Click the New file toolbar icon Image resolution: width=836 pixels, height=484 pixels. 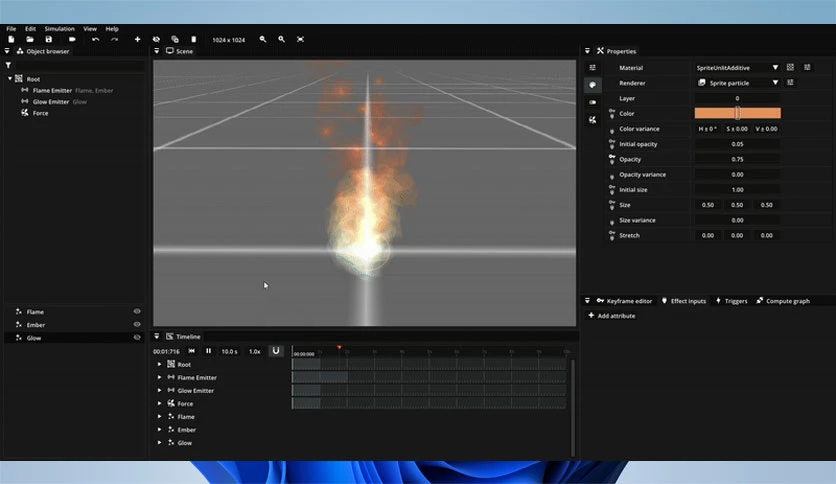[11, 39]
